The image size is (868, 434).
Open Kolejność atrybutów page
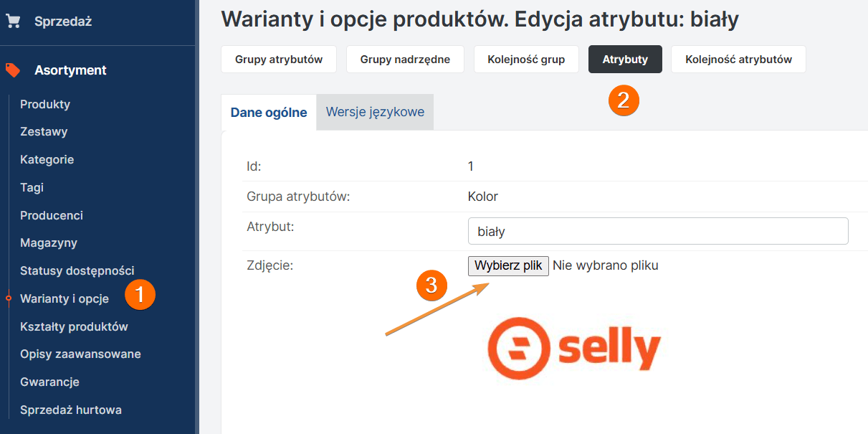[738, 60]
